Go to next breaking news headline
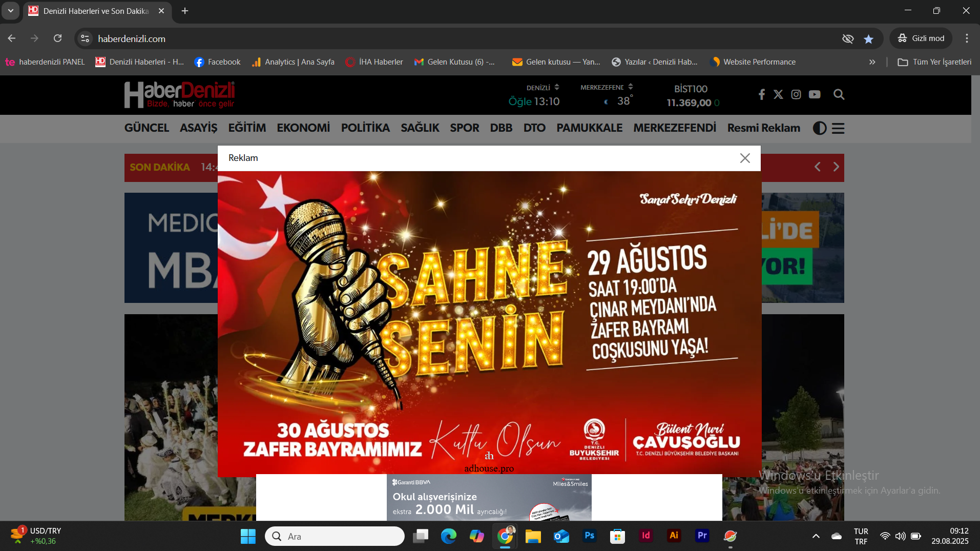The width and height of the screenshot is (980, 551). tap(836, 167)
